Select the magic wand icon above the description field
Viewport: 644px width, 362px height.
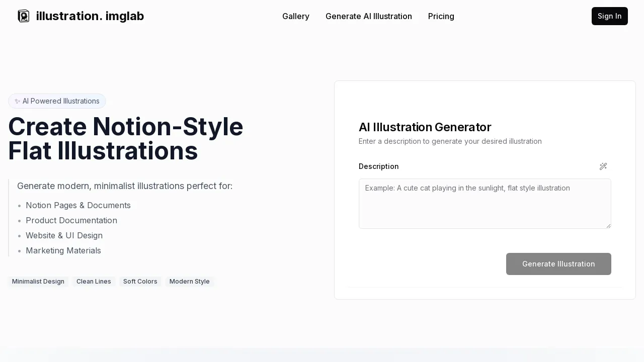[x=603, y=166]
